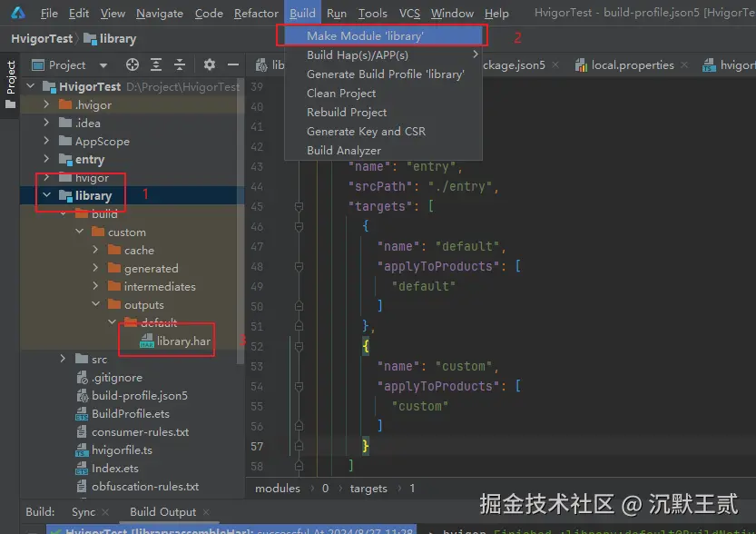Click Collapse All icon in Project panel
This screenshot has height=534, width=756.
pyautogui.click(x=180, y=64)
